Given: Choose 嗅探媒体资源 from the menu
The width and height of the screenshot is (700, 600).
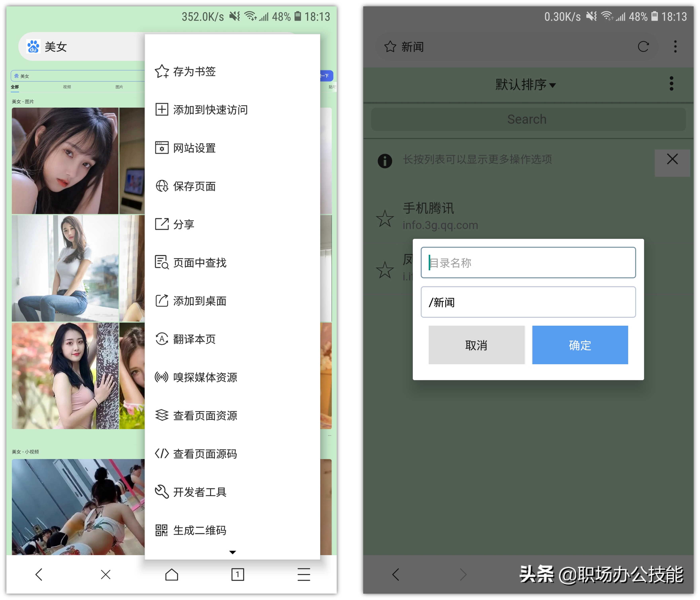Looking at the screenshot, I should [x=205, y=377].
